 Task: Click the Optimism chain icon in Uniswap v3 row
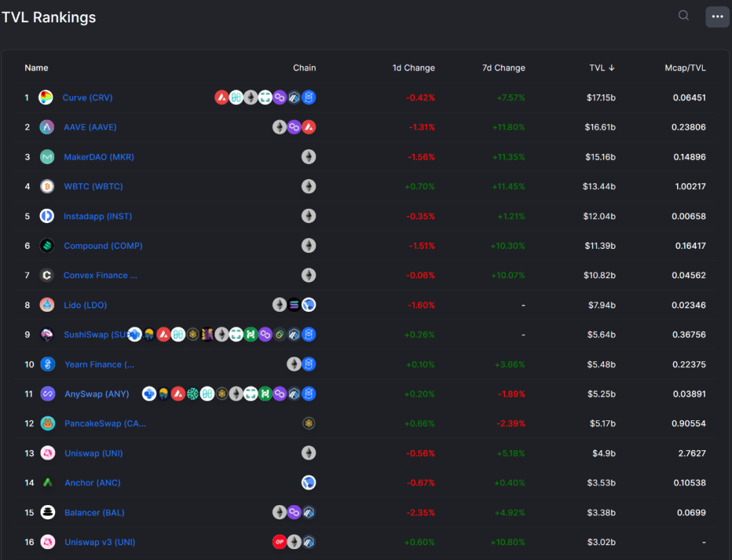coord(279,542)
